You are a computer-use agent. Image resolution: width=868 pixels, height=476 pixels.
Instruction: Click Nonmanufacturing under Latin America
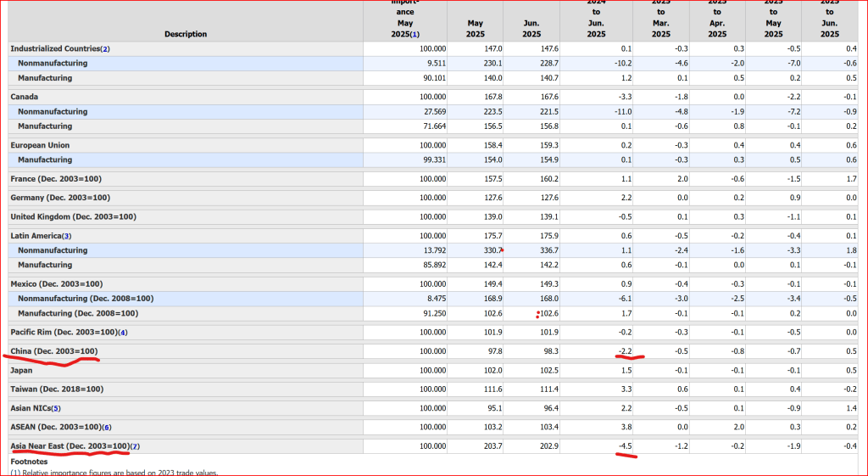[53, 250]
